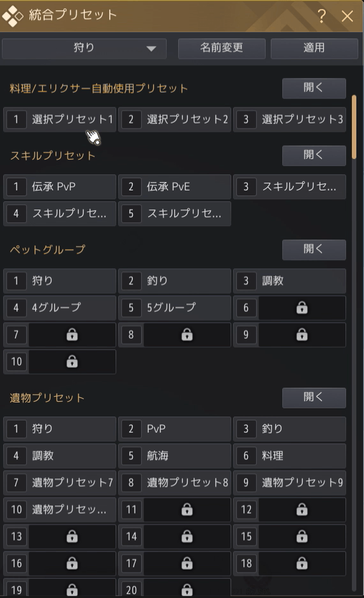Click the lock icon in pet group slot 10
Screen dimensions: 364x598
point(72,361)
